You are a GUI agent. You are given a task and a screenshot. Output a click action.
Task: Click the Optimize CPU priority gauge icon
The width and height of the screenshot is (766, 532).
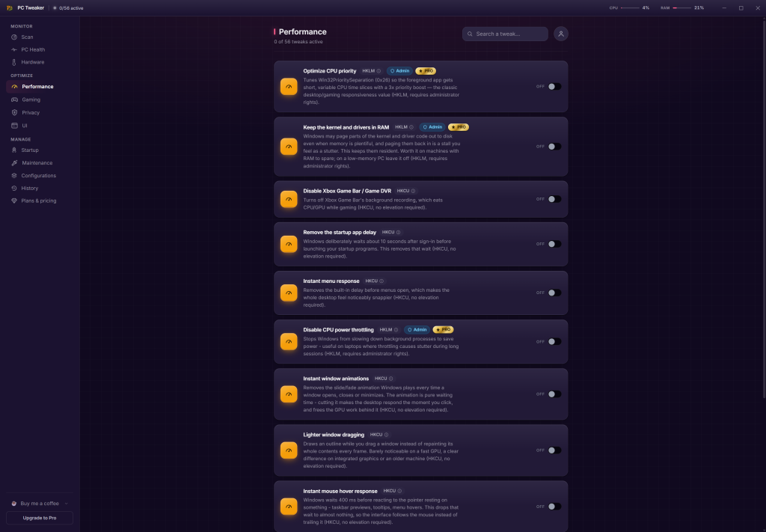click(x=289, y=87)
